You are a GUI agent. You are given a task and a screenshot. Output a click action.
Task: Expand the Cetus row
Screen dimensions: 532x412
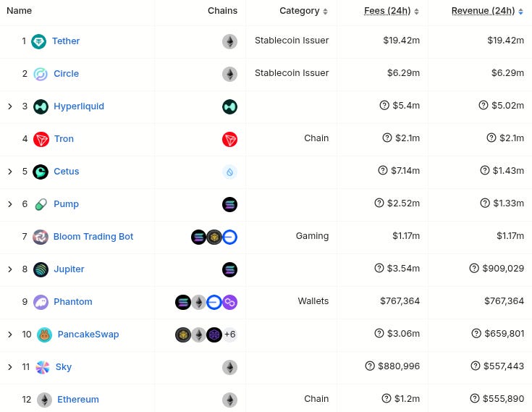pyautogui.click(x=10, y=172)
